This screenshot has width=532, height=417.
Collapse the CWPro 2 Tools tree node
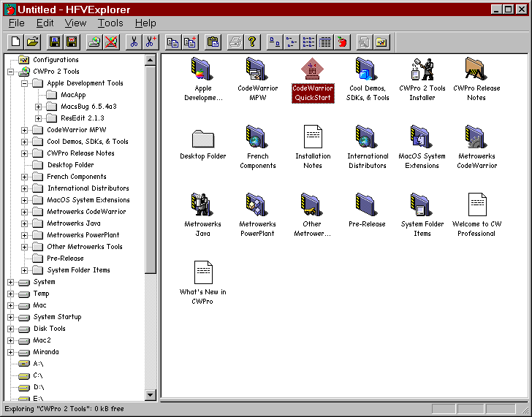[x=10, y=72]
